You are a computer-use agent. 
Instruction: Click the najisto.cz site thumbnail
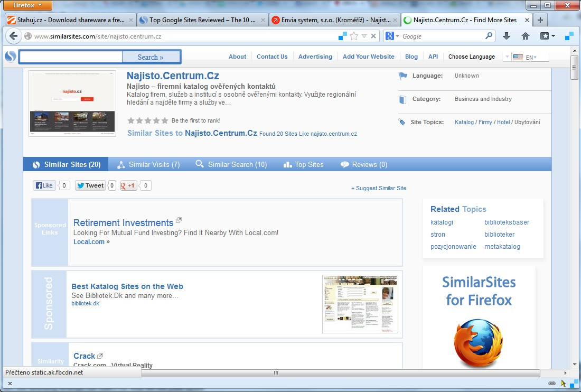[72, 104]
